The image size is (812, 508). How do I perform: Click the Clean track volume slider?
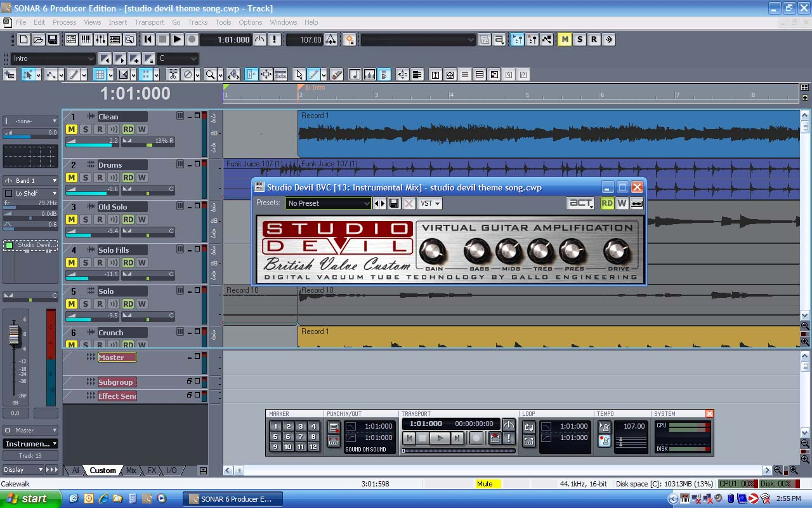coord(93,141)
